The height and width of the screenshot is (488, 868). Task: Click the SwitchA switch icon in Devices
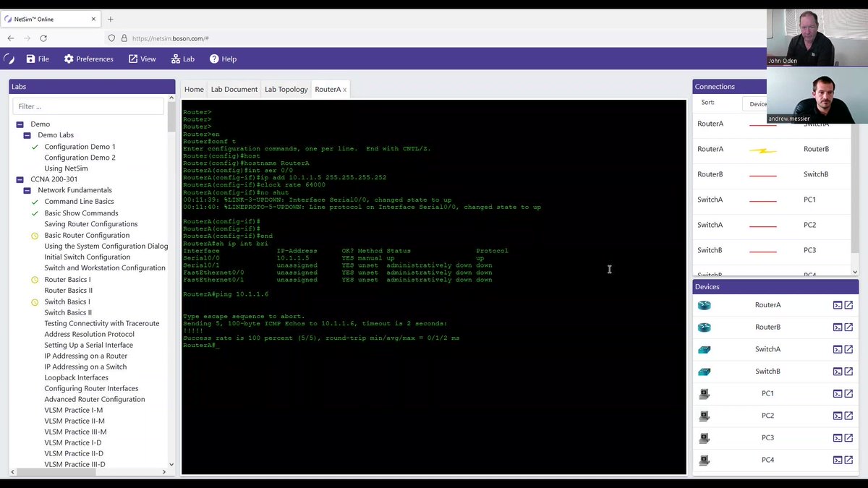pos(704,349)
